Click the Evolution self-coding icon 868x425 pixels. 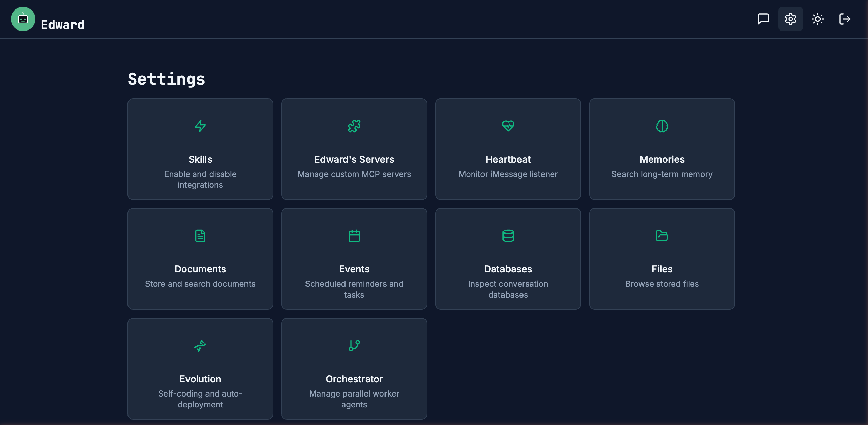[x=200, y=346]
